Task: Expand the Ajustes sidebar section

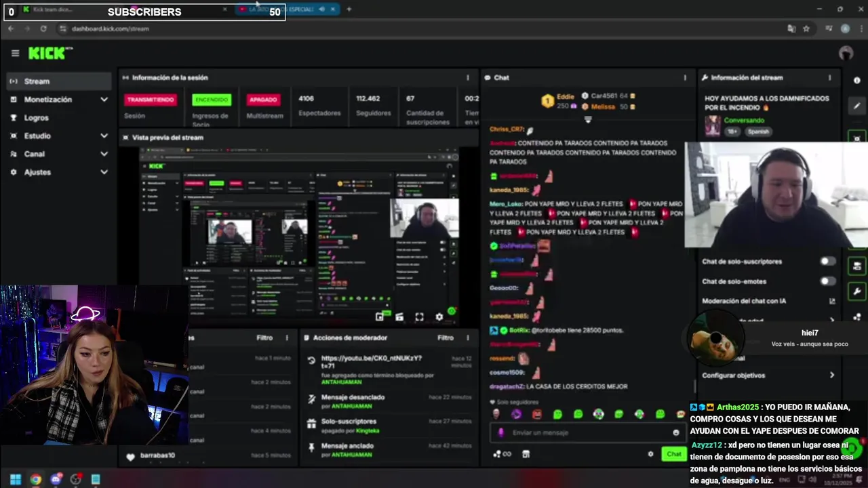Action: click(59, 172)
